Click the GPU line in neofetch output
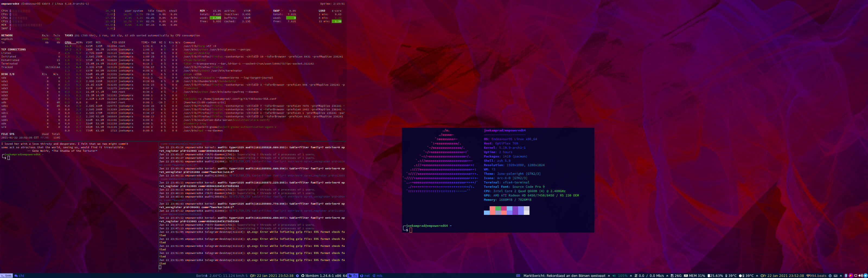868x278 pixels. (531, 196)
